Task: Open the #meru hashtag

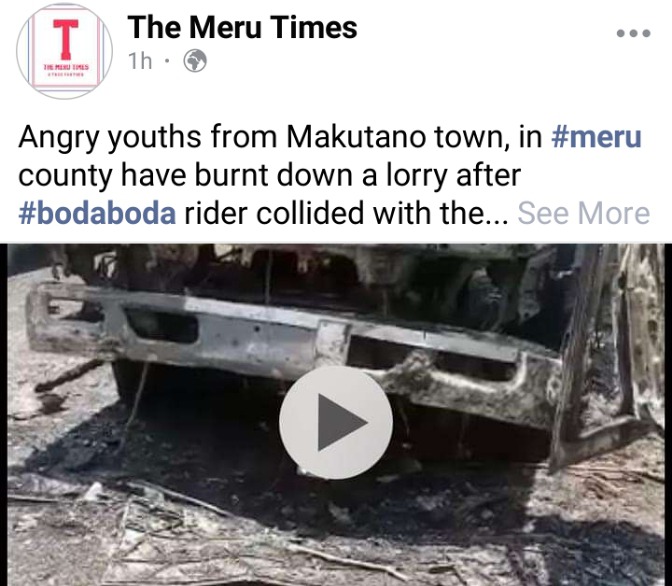Action: coord(596,137)
